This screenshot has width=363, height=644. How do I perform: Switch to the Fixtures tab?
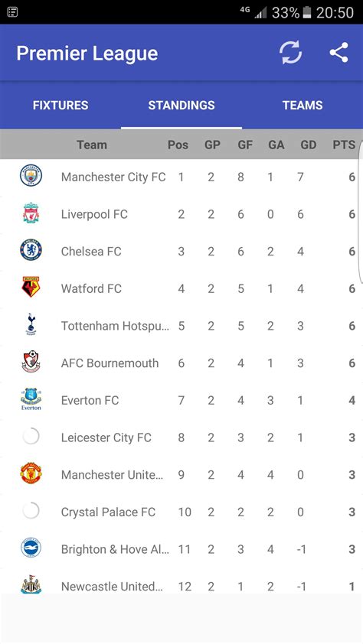tap(60, 105)
